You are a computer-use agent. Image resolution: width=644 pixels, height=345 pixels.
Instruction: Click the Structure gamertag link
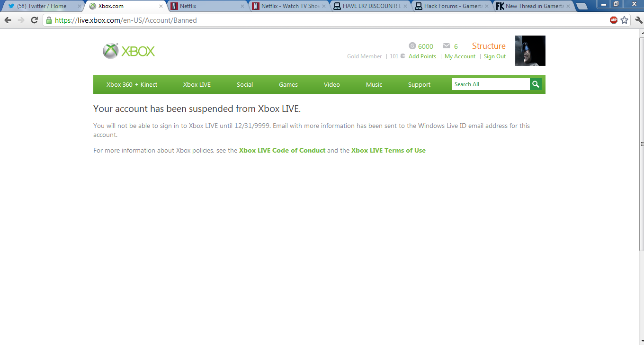(489, 46)
